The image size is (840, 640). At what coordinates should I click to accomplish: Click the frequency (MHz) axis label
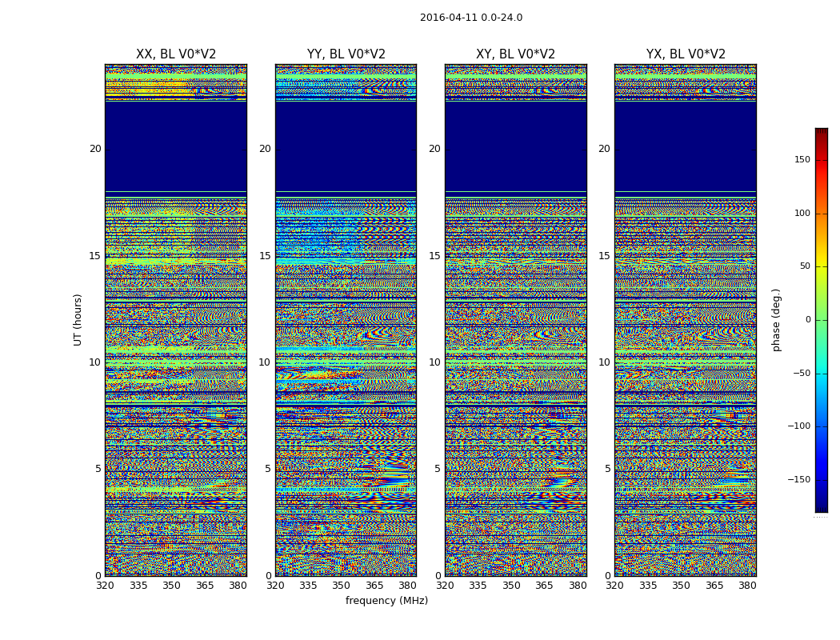pos(386,600)
